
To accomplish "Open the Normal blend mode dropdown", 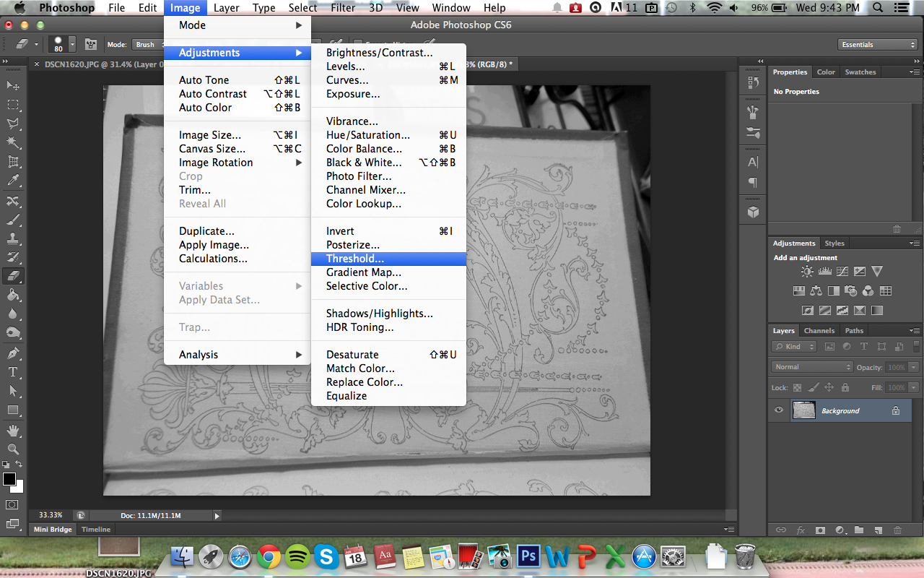I will [812, 367].
